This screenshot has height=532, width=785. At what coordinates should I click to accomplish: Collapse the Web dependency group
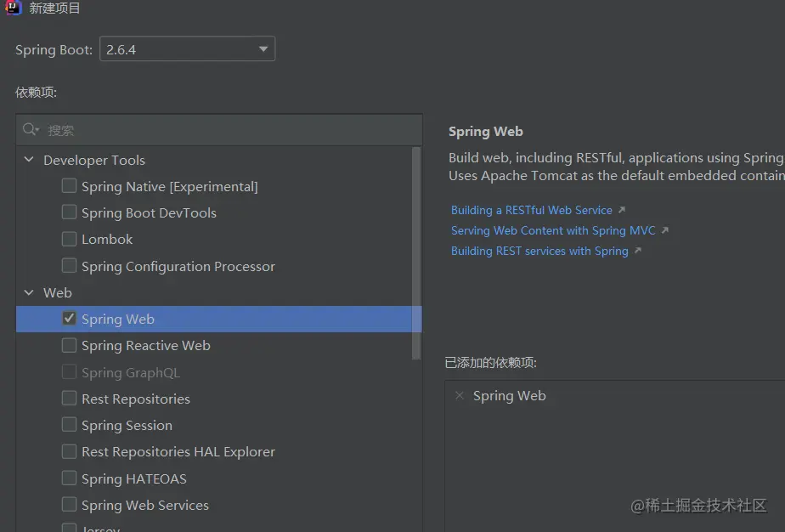pos(29,292)
